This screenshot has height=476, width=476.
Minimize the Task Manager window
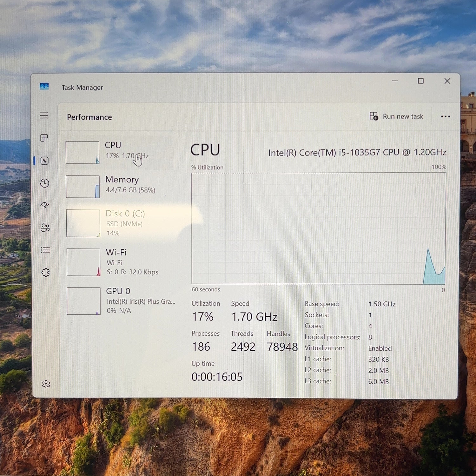[395, 81]
